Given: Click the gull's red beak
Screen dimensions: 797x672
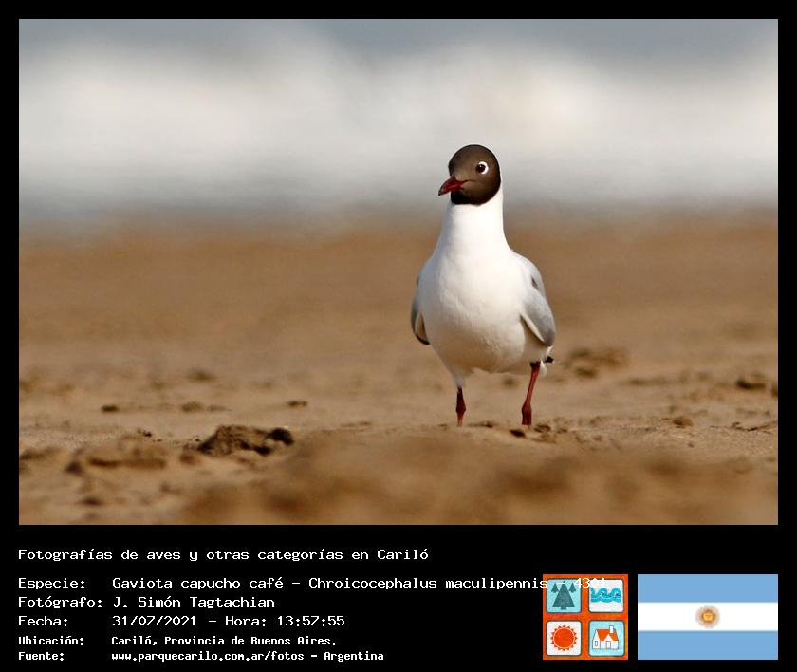Looking at the screenshot, I should point(449,186).
